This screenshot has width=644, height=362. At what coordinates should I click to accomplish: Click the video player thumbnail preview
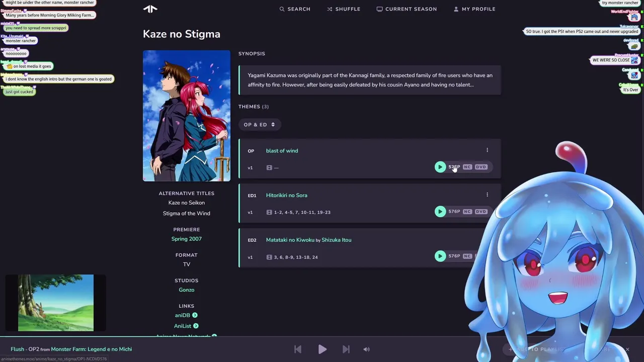(56, 303)
